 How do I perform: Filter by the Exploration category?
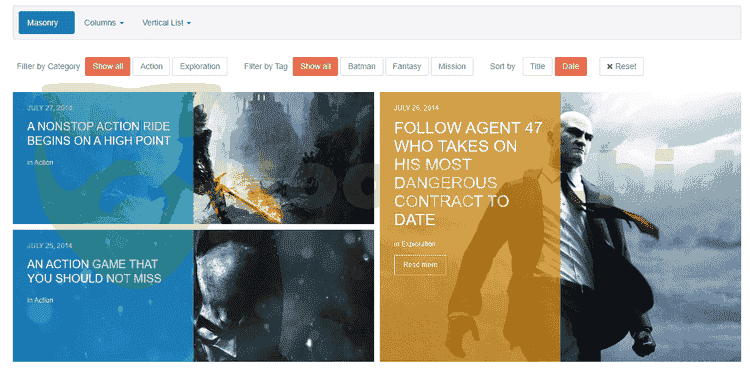(199, 66)
